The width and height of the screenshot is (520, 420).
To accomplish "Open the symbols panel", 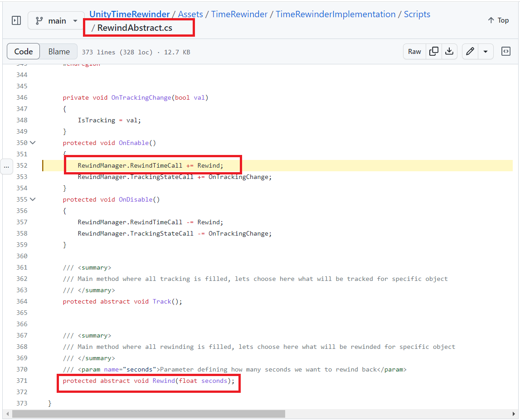I will (506, 51).
